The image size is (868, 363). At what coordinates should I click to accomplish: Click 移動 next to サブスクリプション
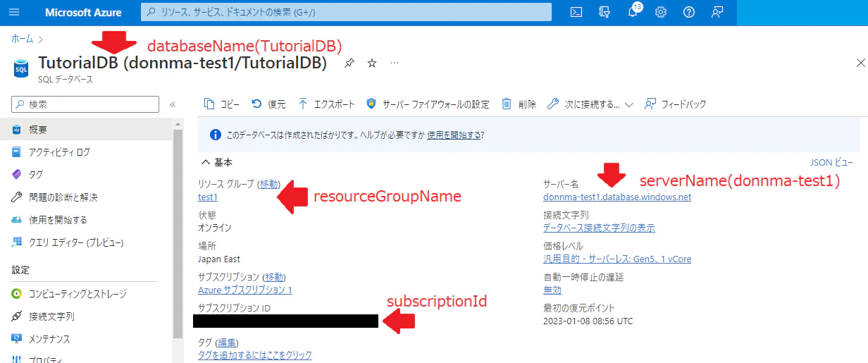tap(275, 277)
